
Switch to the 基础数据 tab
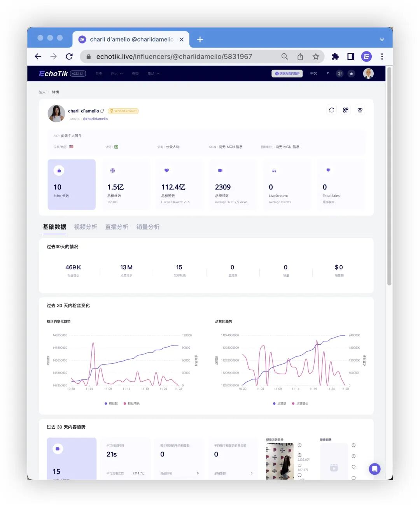tap(54, 227)
